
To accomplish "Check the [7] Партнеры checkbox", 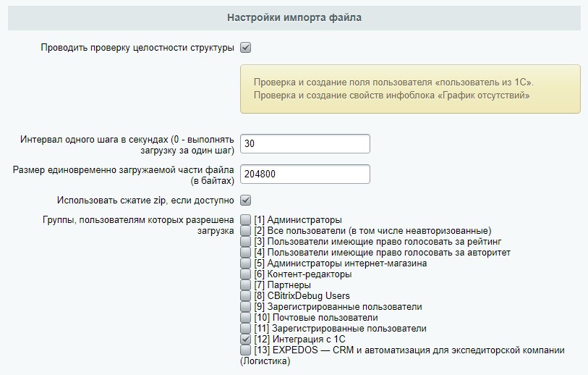I will [x=247, y=285].
